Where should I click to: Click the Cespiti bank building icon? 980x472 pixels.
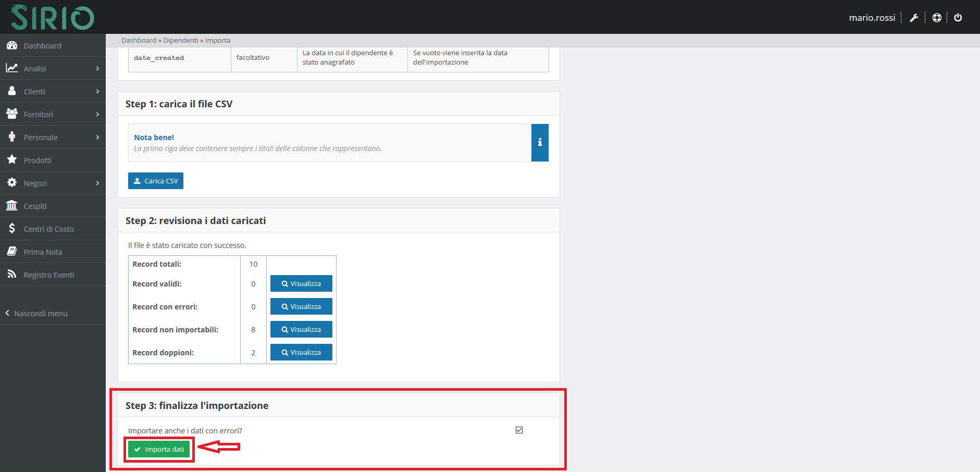click(11, 206)
